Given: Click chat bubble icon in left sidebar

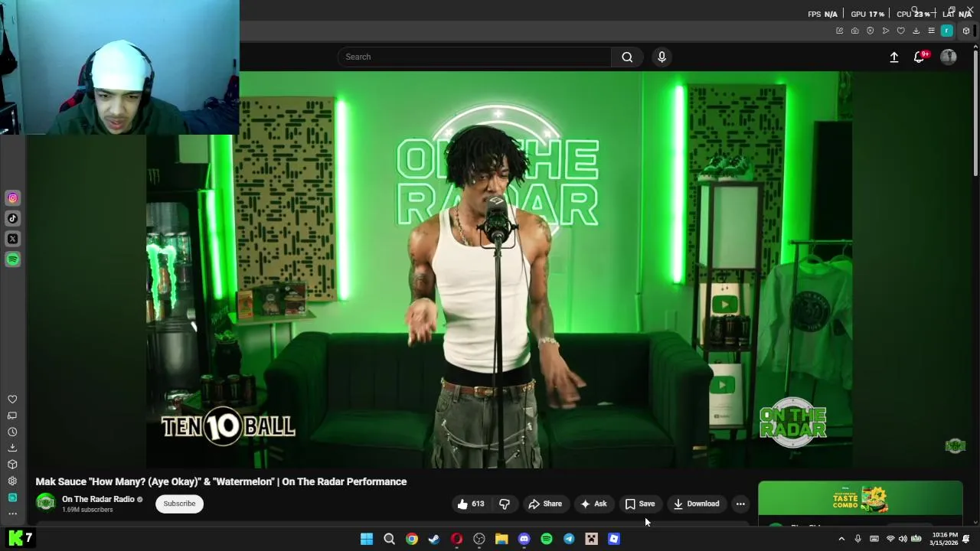Looking at the screenshot, I should pyautogui.click(x=12, y=416).
